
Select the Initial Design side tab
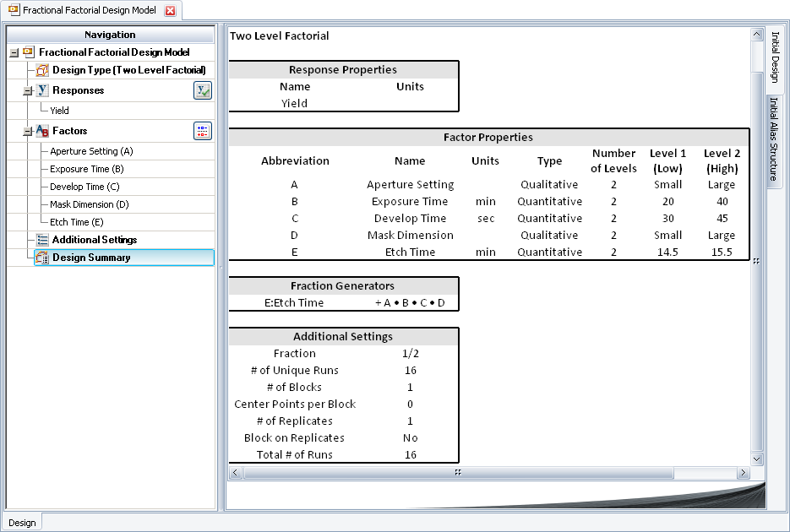pos(774,57)
